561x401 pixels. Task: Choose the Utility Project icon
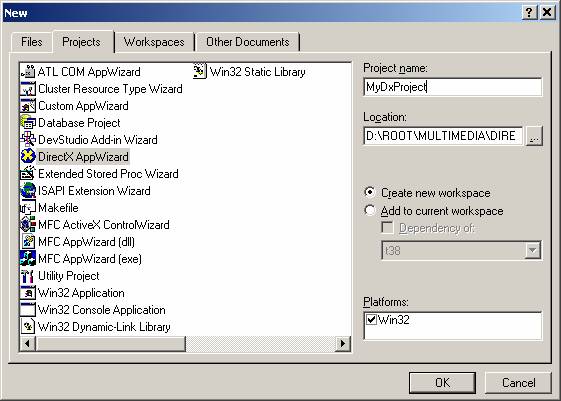coord(28,275)
